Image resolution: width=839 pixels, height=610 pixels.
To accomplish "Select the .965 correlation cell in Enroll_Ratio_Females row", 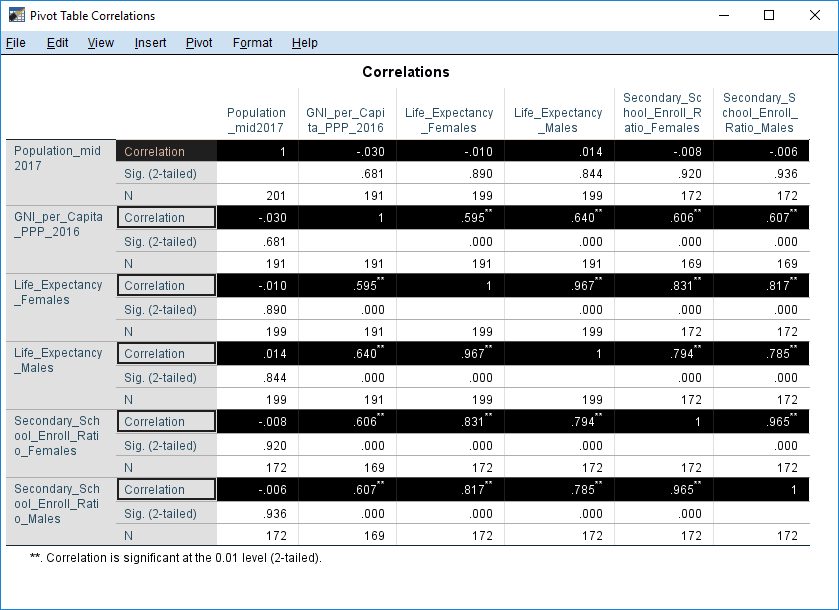I will point(761,422).
